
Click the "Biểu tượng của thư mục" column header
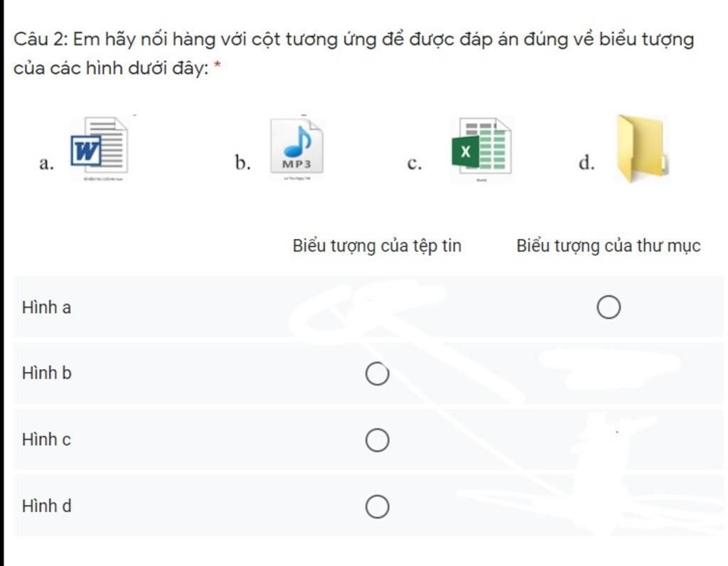pyautogui.click(x=609, y=246)
